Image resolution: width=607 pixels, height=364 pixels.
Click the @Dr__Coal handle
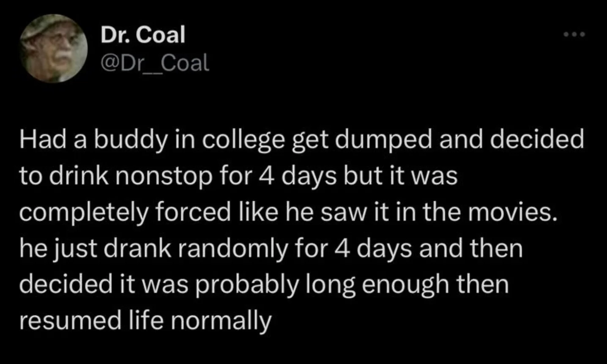coord(155,63)
